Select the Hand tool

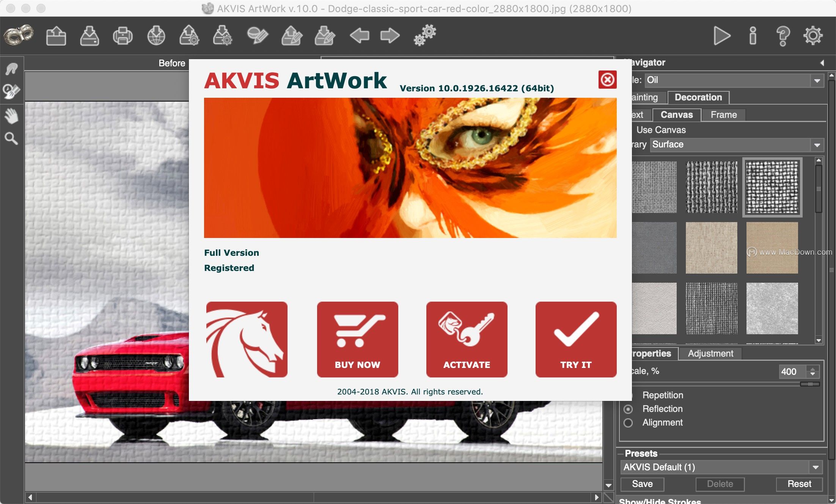(12, 116)
